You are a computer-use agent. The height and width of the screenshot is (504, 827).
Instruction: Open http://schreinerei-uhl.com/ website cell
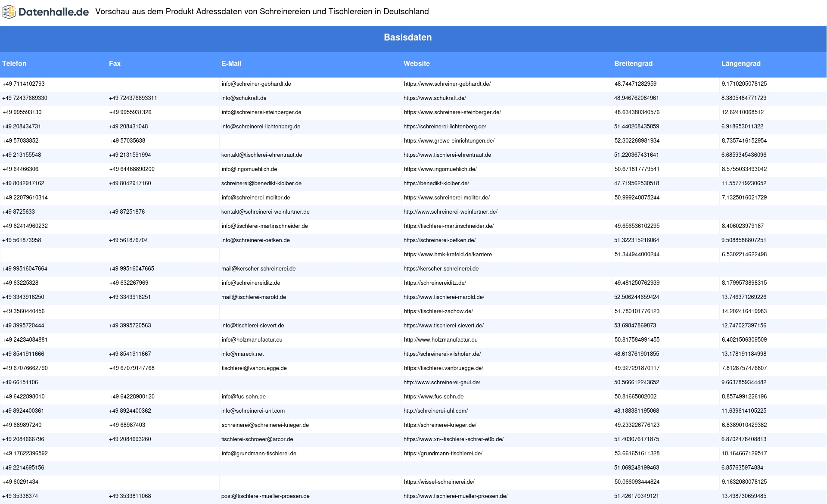click(x=436, y=411)
